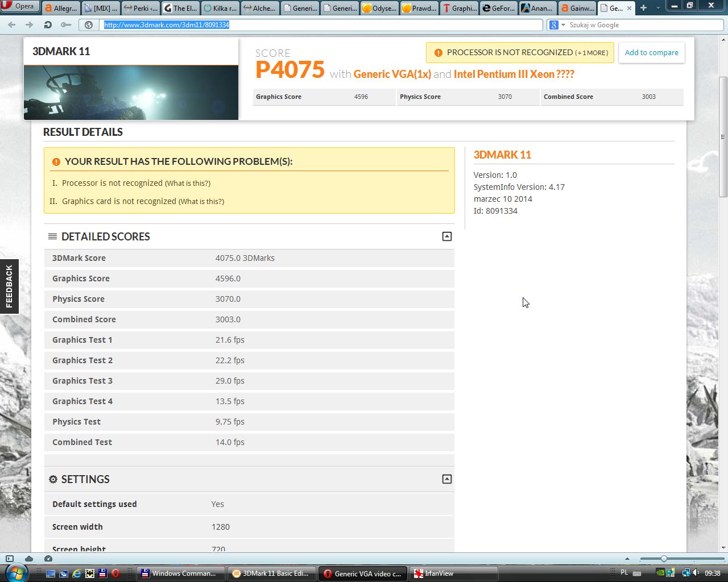Click the page vertical scrollbar
This screenshot has height=582, width=728.
(x=723, y=136)
